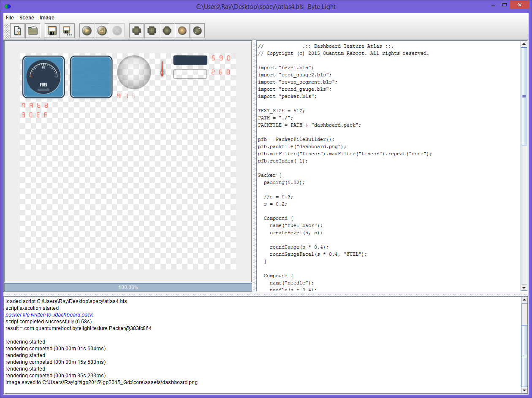Screen dimensions: 532x398
Task: Open the Scene menu
Action: coord(27,18)
